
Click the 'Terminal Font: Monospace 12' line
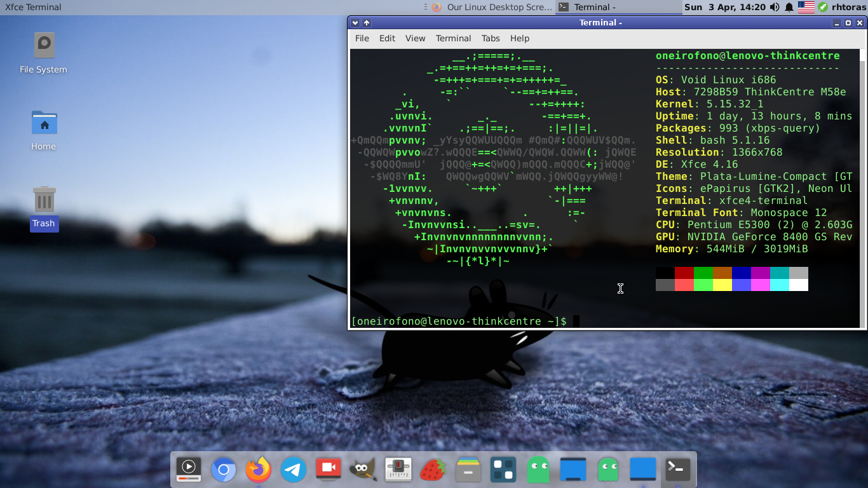[x=742, y=213]
